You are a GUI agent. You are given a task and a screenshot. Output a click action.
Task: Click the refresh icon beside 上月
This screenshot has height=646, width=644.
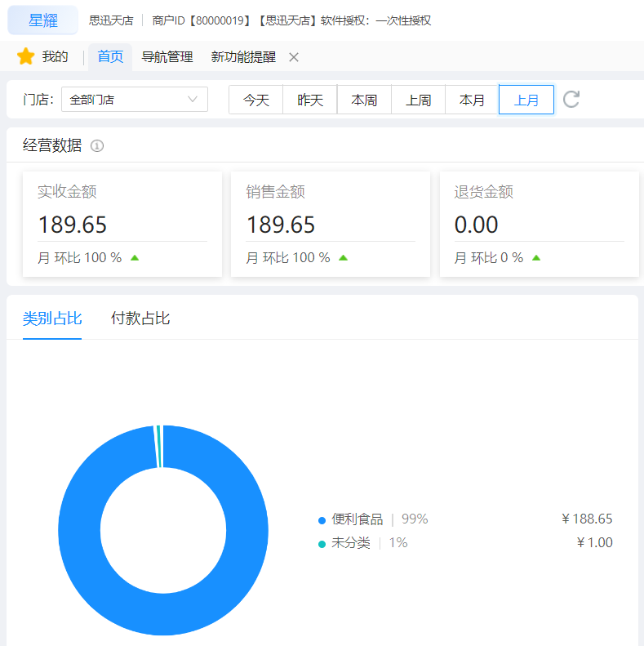571,100
